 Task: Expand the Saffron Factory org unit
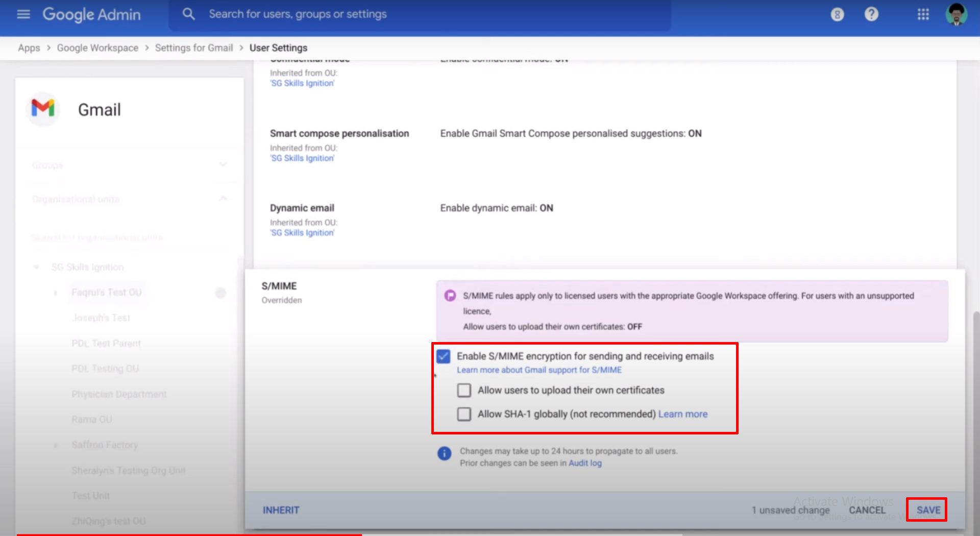click(55, 445)
